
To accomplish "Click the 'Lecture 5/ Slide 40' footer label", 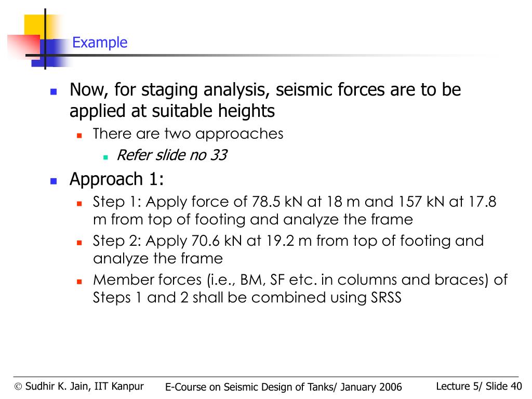I will tap(478, 387).
